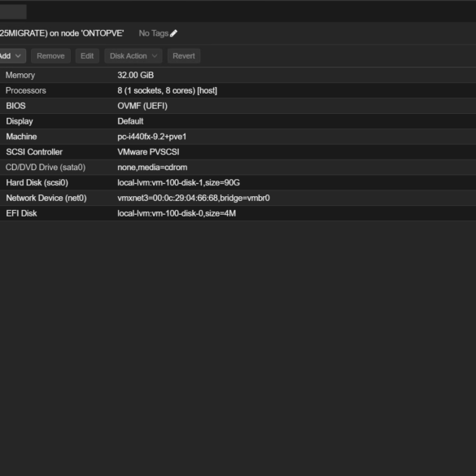Click the none,media=cdrom value
Screen dimensions: 476x476
152,168
